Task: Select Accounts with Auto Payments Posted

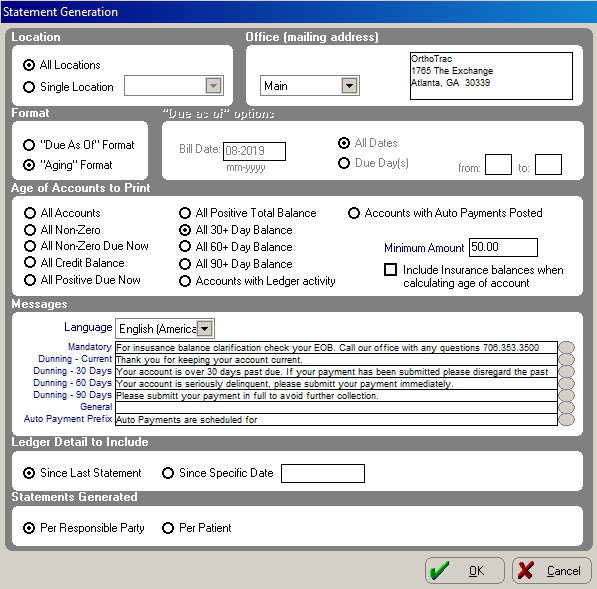Action: (354, 213)
